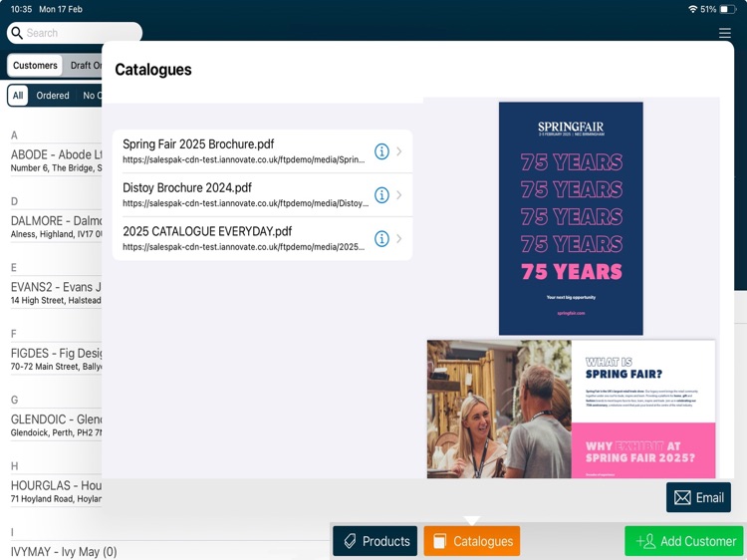Tap the Email button
The width and height of the screenshot is (747, 560).
698,497
